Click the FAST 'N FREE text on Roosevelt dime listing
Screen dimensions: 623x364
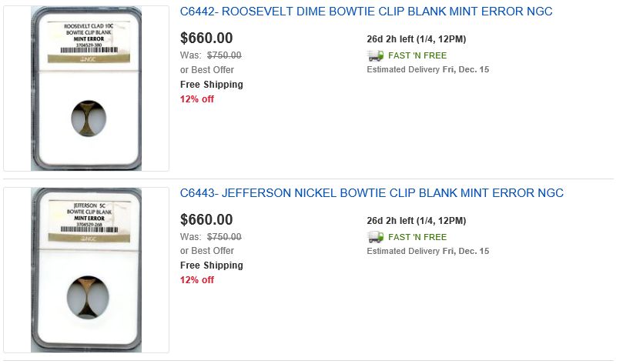(417, 55)
